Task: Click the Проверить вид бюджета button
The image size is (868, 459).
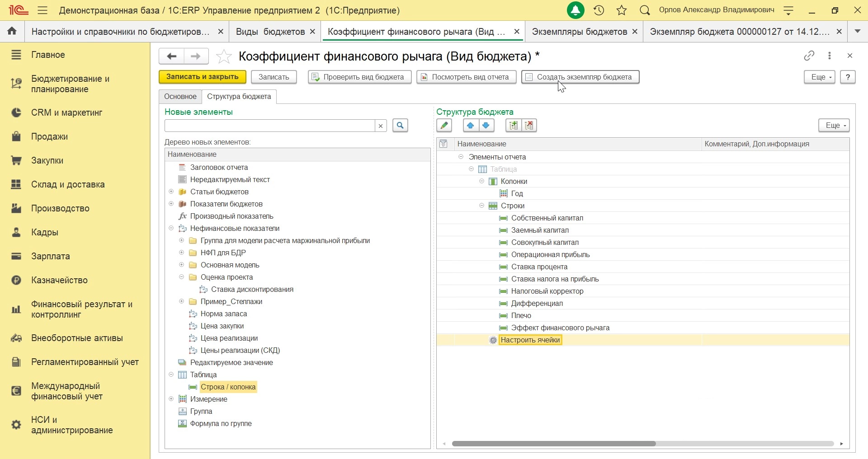Action: coord(359,77)
